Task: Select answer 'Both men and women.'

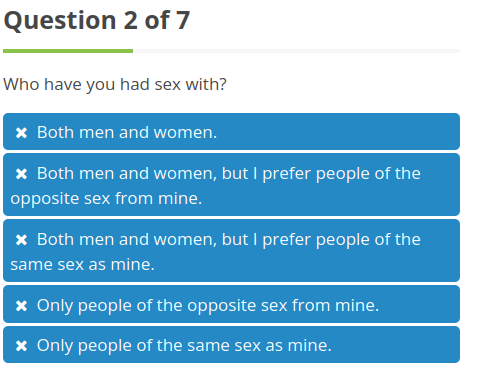Action: 231,132
